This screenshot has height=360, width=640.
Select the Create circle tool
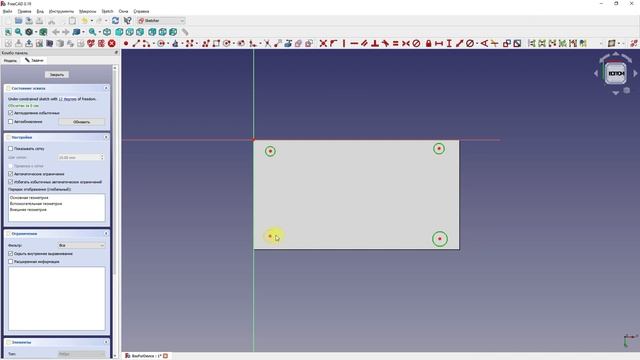(161, 43)
